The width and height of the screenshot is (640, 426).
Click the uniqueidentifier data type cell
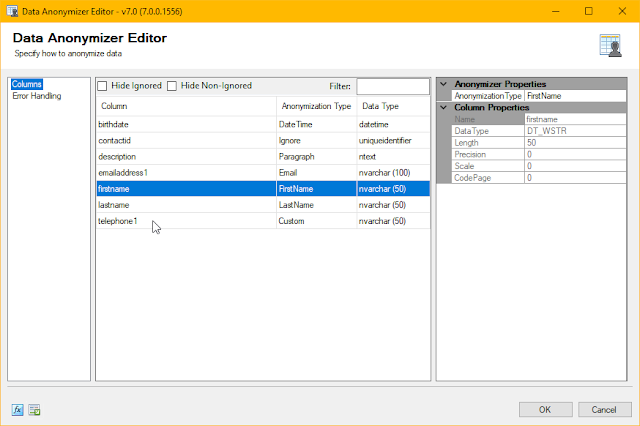393,140
